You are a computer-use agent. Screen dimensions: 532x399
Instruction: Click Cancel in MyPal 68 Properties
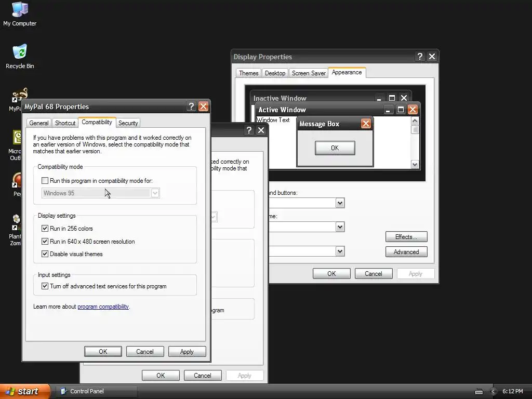pyautogui.click(x=145, y=352)
